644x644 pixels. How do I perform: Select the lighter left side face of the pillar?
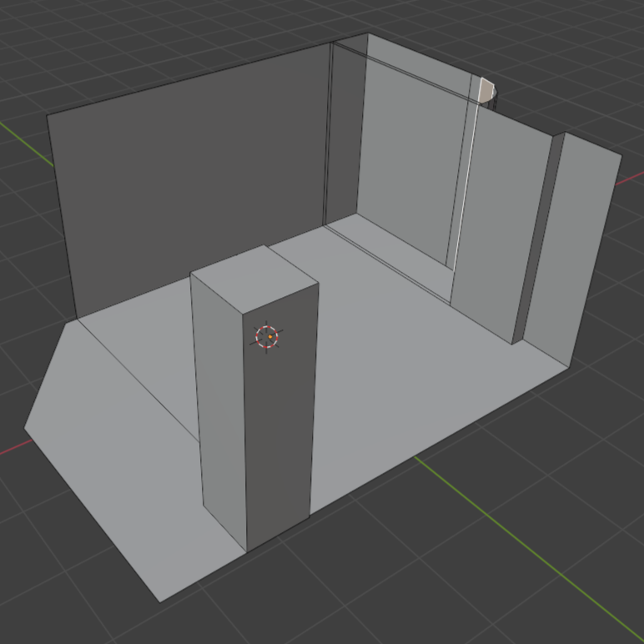coord(219,400)
